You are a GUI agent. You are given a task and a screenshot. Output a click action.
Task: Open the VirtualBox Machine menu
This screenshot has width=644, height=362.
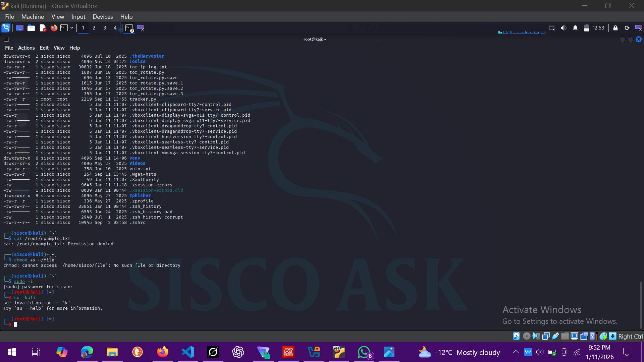(x=33, y=17)
